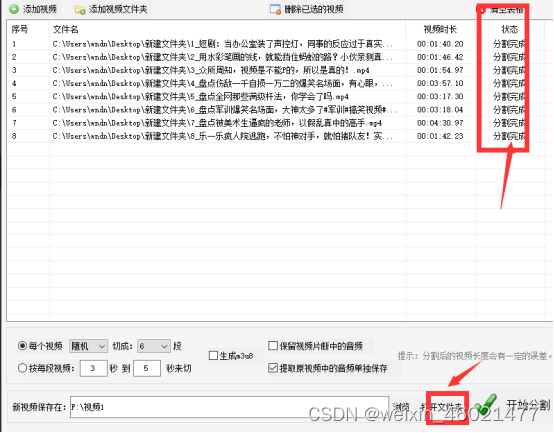Click the seconds field containing 3

(94, 368)
